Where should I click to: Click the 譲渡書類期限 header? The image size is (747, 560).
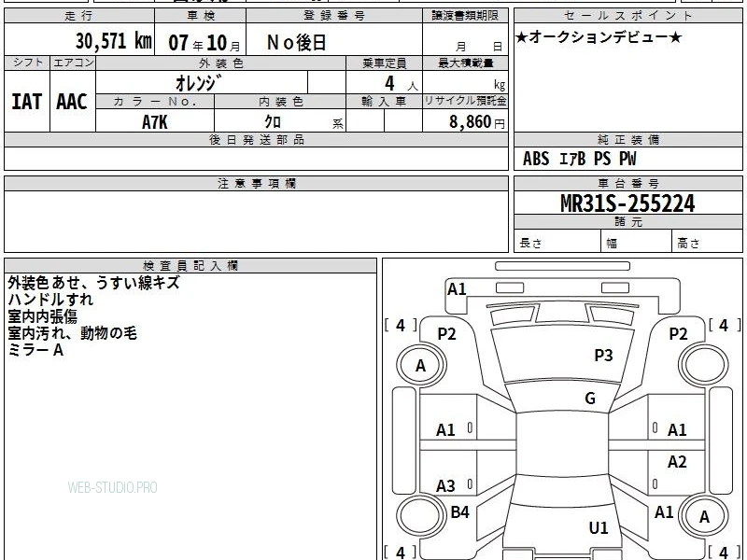tap(465, 16)
